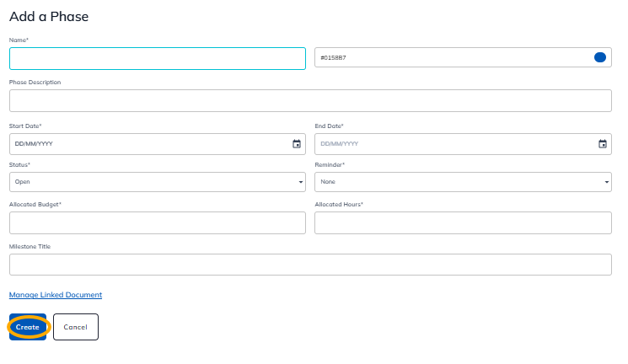Focus the Name input field
Viewport: 628px width, 364px height.
157,58
